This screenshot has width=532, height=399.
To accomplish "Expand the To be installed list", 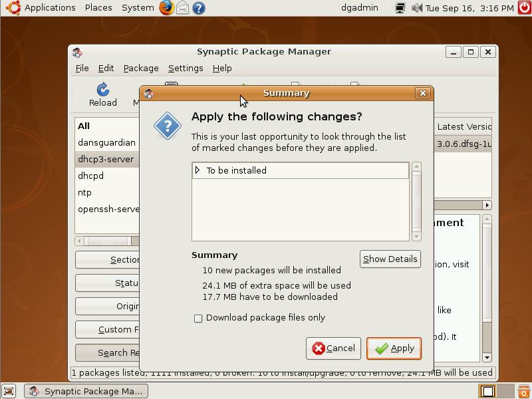I will coord(198,170).
